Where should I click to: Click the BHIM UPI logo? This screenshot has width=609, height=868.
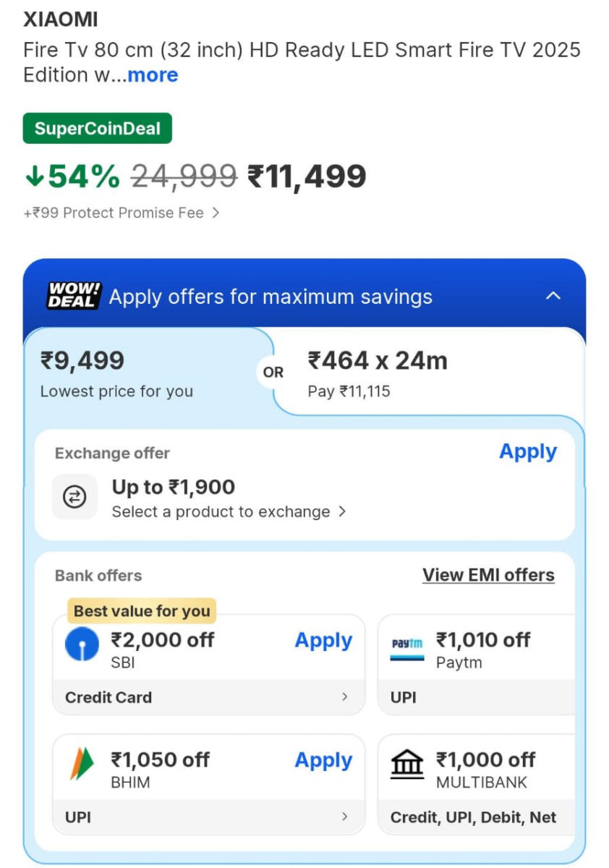click(82, 764)
